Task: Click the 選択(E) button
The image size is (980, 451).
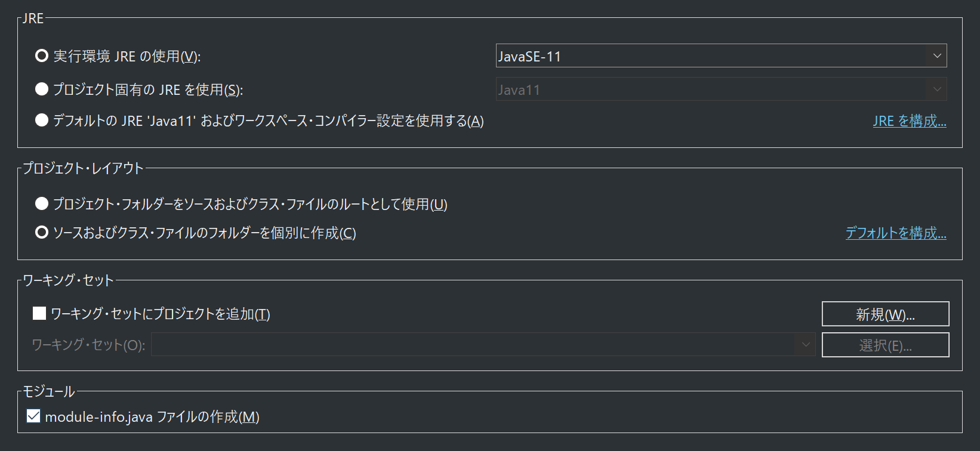Action: 885,344
